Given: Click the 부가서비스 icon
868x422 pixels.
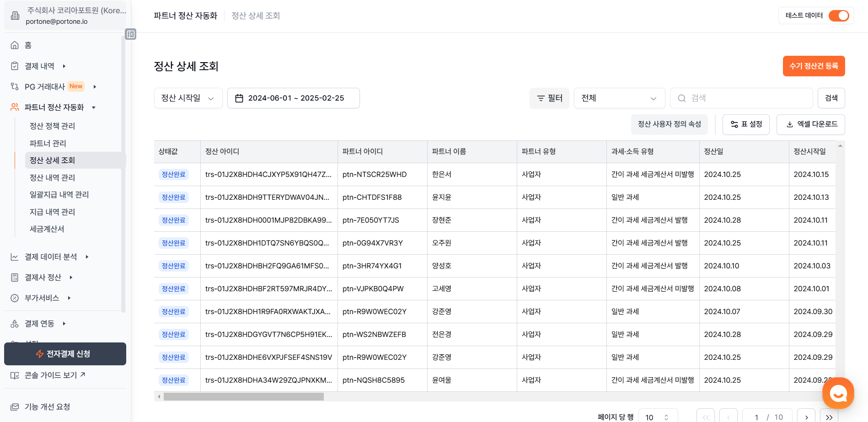Looking at the screenshot, I should 15,298.
